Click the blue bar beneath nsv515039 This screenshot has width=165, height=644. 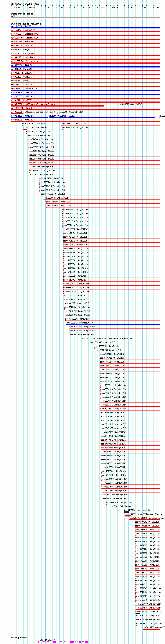tap(102, 118)
